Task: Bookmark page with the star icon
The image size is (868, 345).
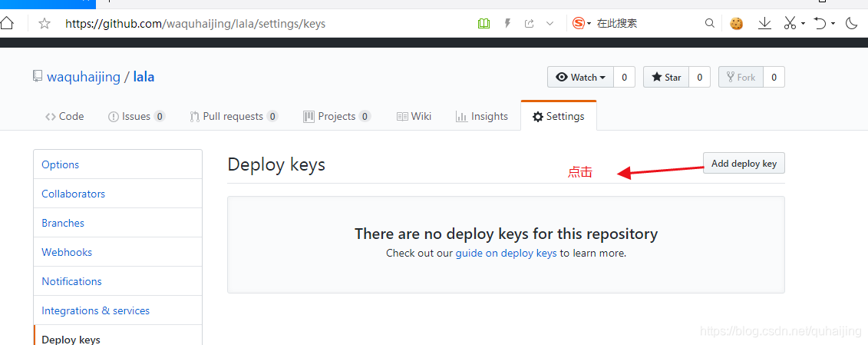Action: click(x=45, y=23)
